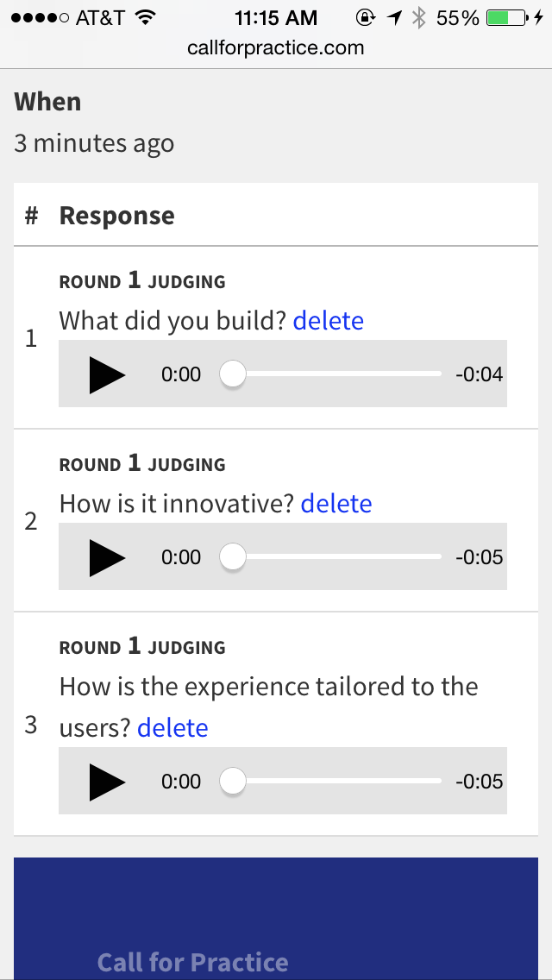Tap the -0:04 remaining time label
Viewport: 552px width, 980px height.
coord(479,374)
